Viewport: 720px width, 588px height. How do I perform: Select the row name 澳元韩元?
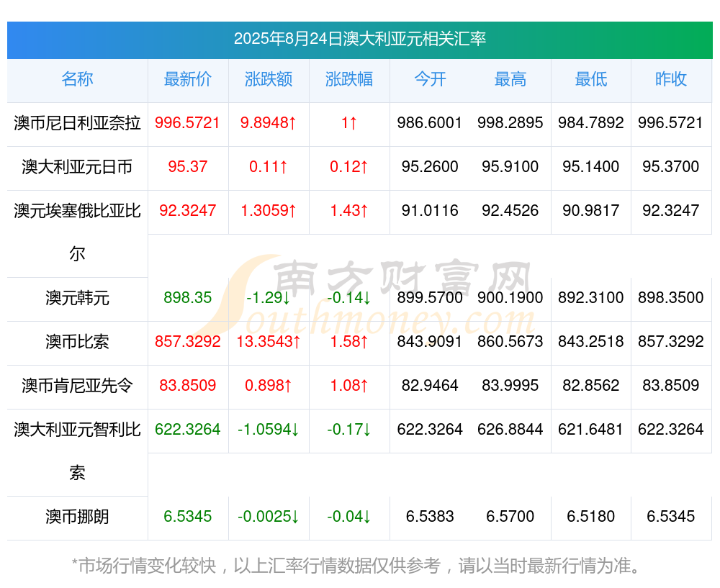pyautogui.click(x=77, y=298)
